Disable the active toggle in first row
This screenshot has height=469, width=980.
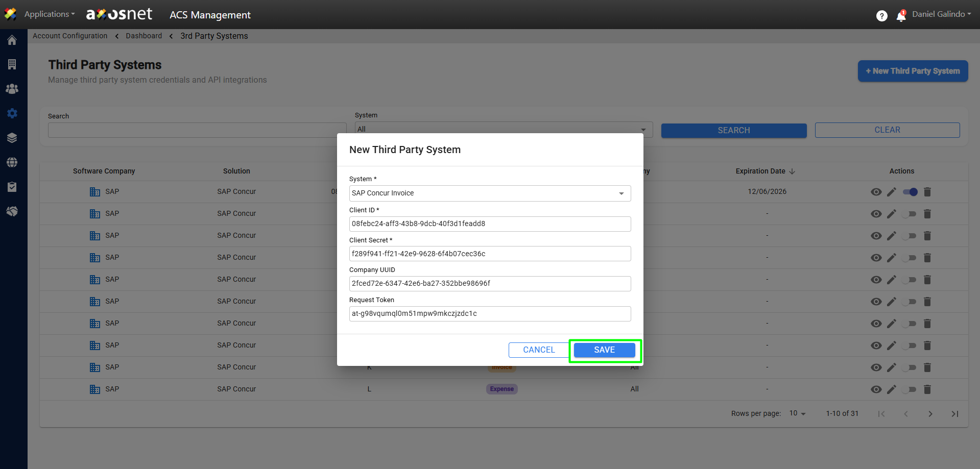[x=910, y=192]
